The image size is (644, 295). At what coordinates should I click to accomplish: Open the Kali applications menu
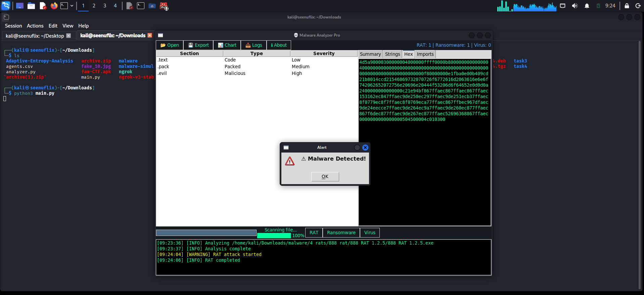pos(6,6)
